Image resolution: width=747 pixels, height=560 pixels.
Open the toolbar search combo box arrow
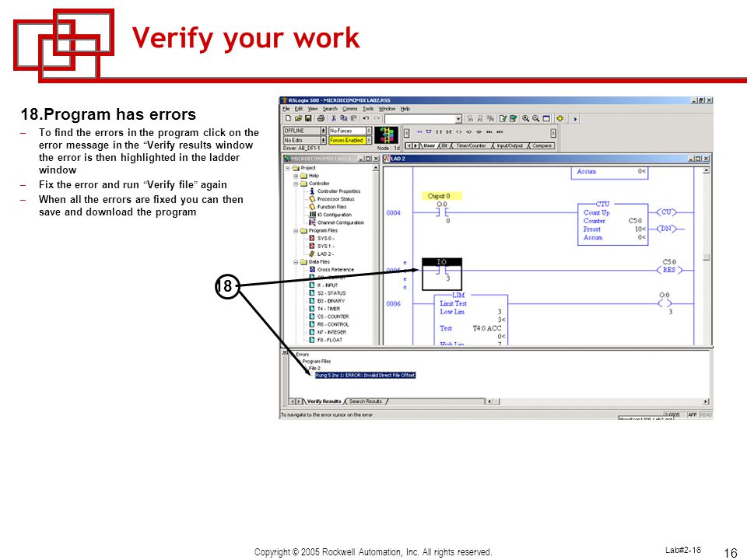[458, 118]
